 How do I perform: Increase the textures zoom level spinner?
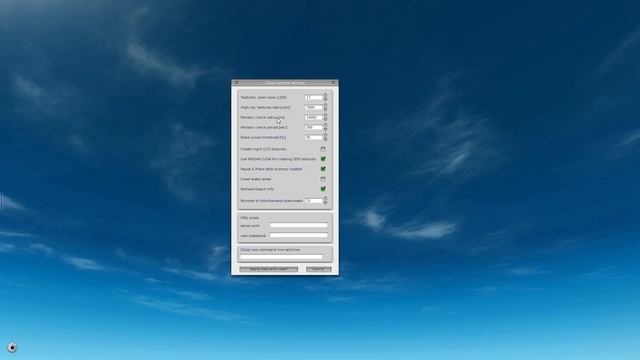[x=325, y=95]
